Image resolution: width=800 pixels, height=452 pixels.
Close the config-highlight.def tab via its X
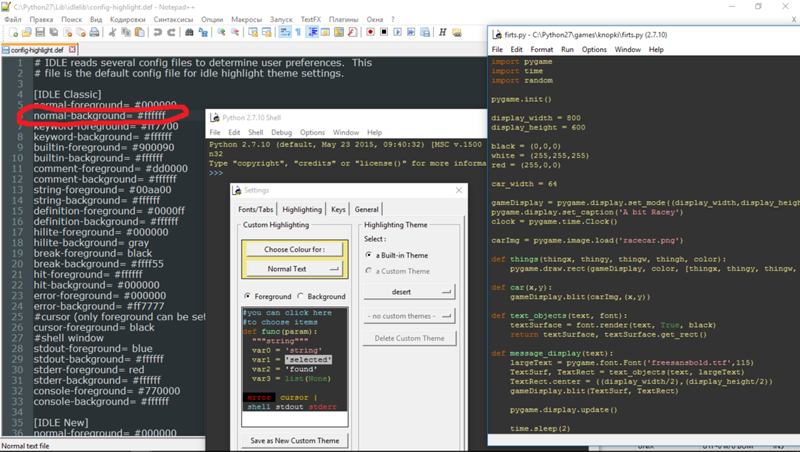[x=72, y=49]
